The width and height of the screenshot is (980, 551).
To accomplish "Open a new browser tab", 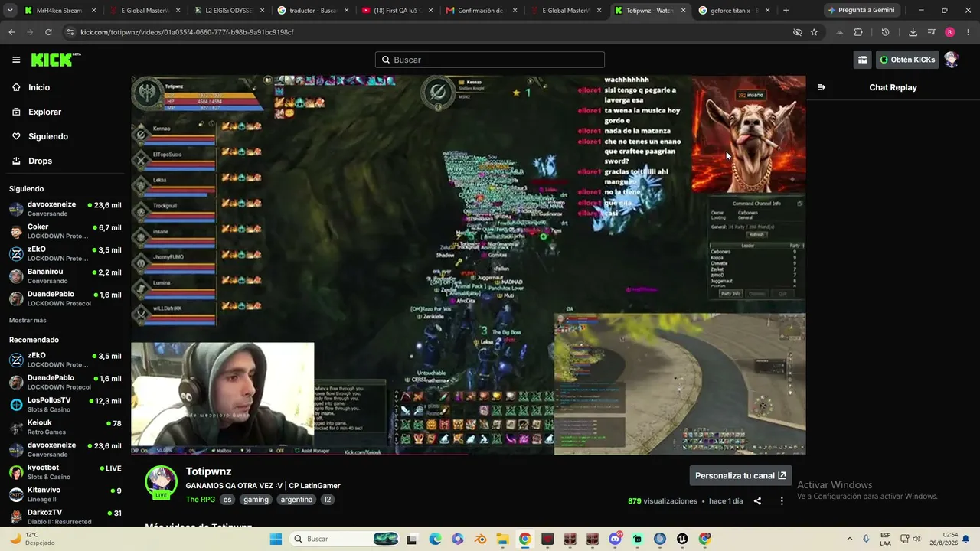I will [786, 11].
